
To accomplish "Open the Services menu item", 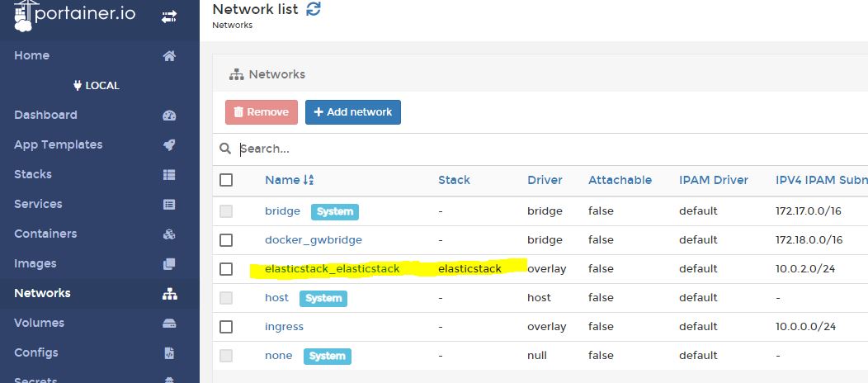I will pyautogui.click(x=38, y=204).
